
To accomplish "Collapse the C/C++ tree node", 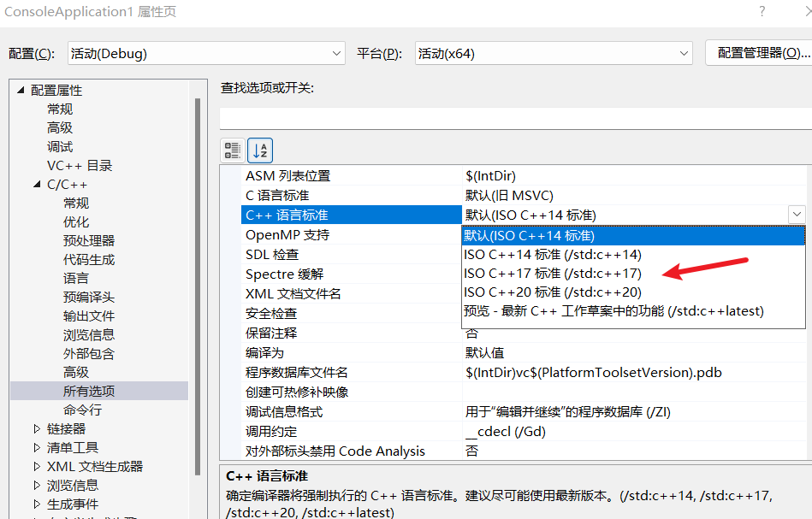I will tap(37, 184).
